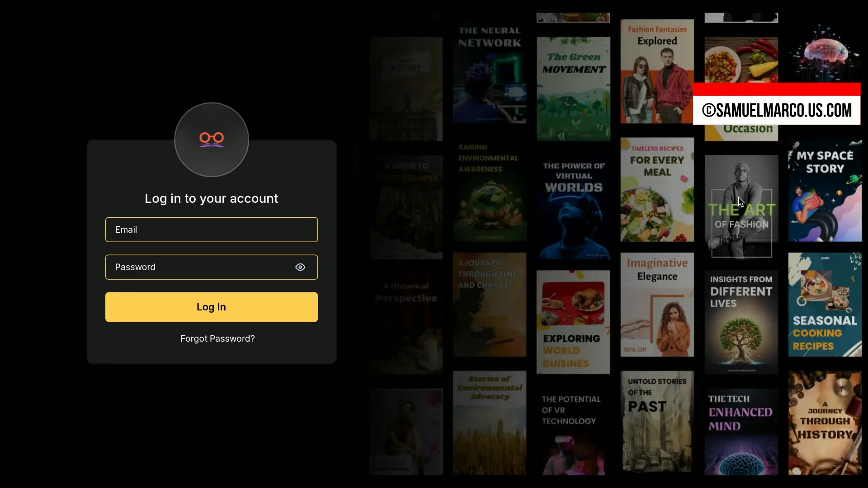Screen dimensions: 868x488
Task: Click the Imaginative Elegance cover
Action: 657,305
